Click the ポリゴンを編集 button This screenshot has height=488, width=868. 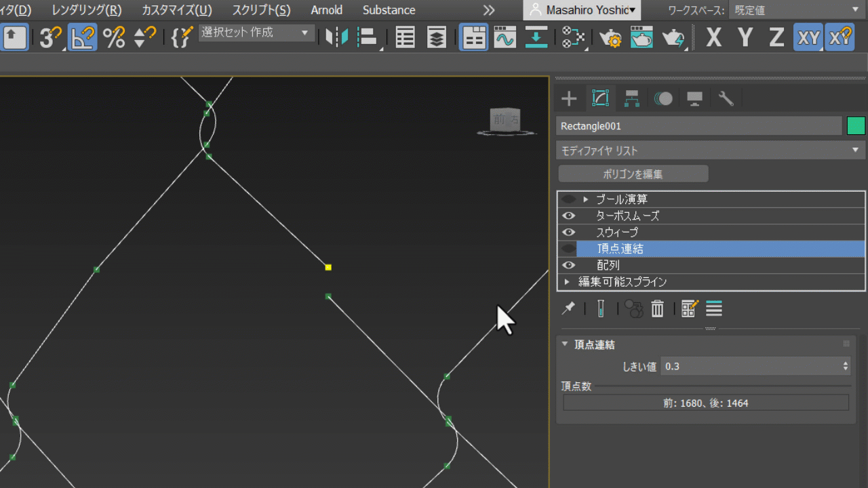633,174
